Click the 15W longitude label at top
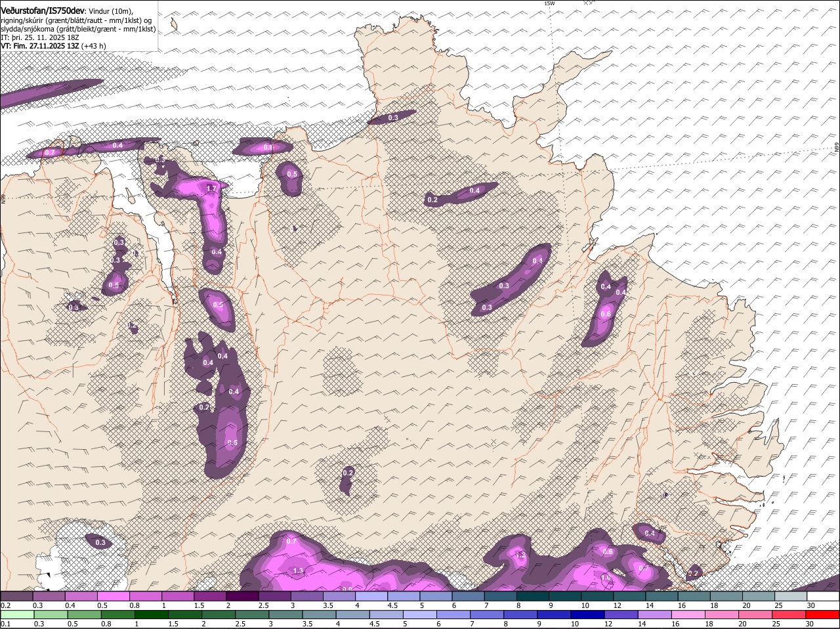Image resolution: width=840 pixels, height=629 pixels. click(x=549, y=4)
